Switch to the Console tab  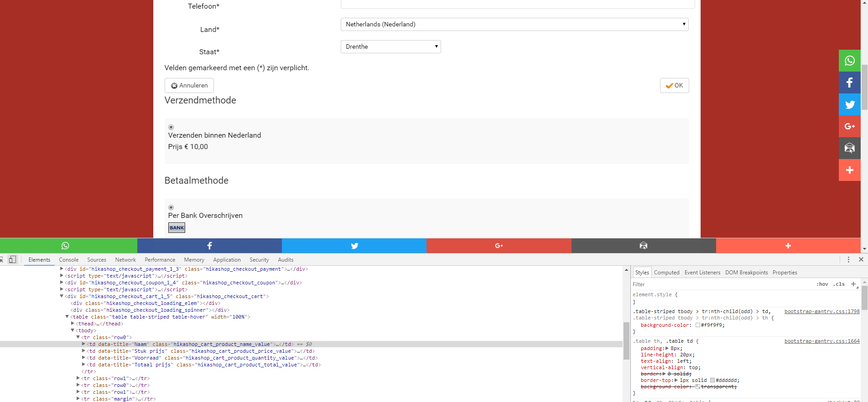coord(68,260)
